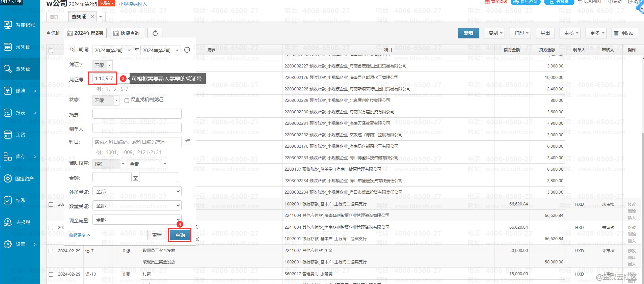Expand the 凭证字 dropdown
Screen dimensions: 644x284
coord(103,65)
